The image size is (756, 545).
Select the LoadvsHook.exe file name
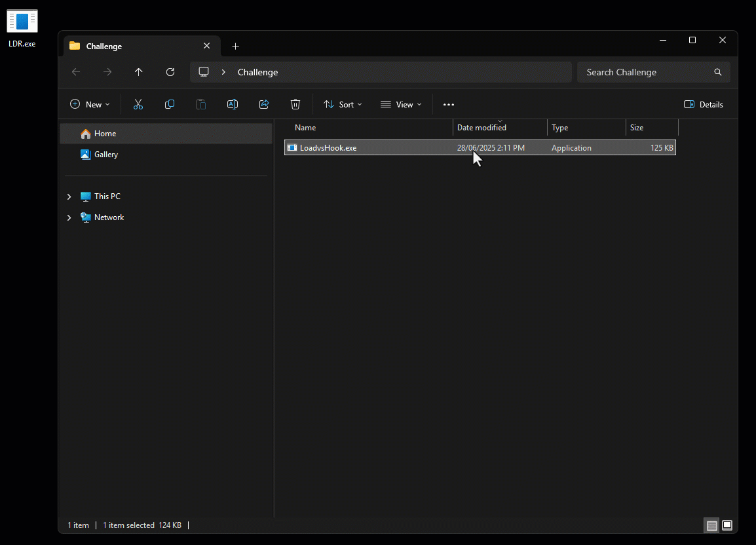pyautogui.click(x=328, y=147)
